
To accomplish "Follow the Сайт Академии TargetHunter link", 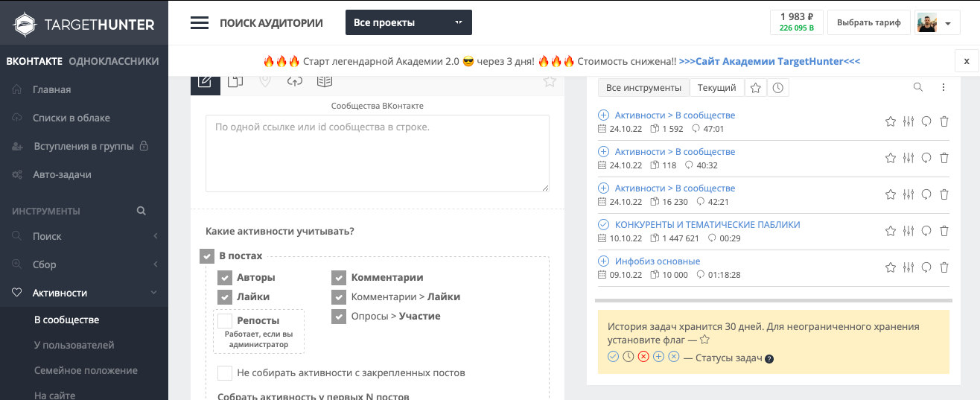I will pyautogui.click(x=769, y=61).
